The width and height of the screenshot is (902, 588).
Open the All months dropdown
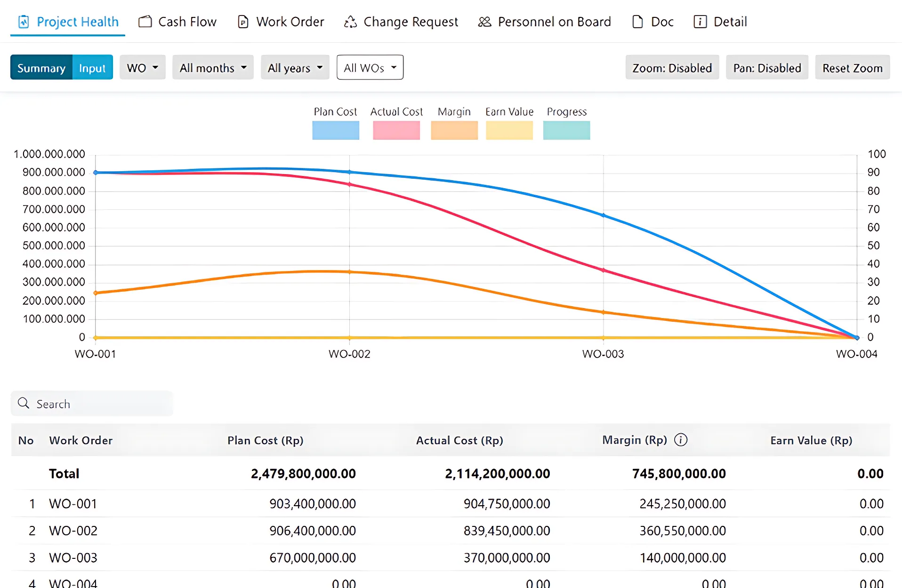[x=213, y=68]
